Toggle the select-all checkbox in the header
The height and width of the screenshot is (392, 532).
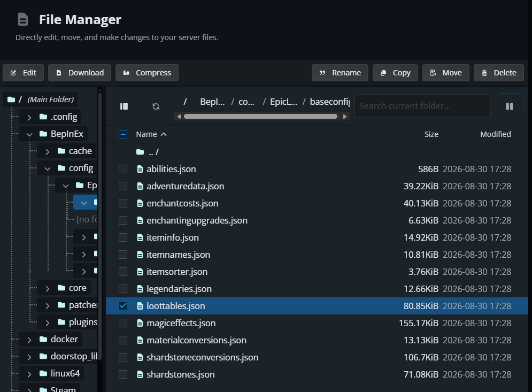tap(123, 134)
